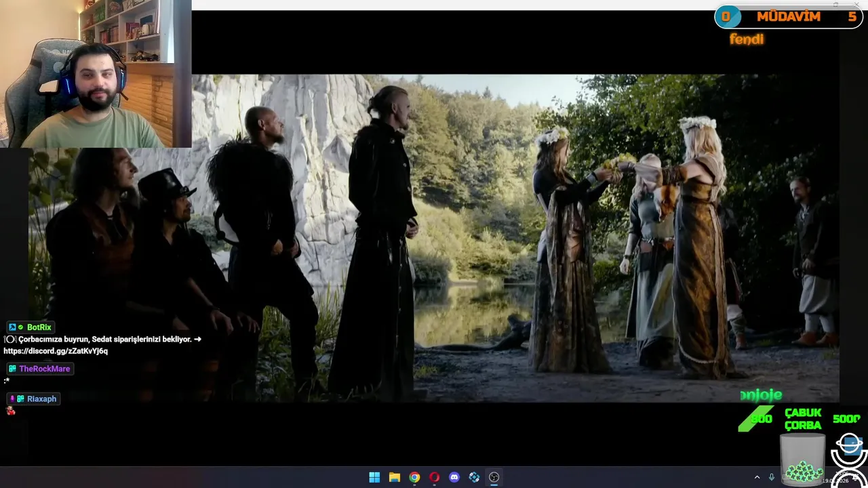Click the BotRix username in chat

pos(39,327)
